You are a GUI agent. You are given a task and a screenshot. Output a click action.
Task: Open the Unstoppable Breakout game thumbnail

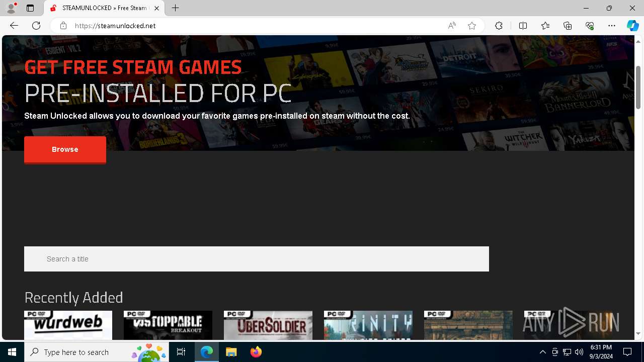click(168, 325)
